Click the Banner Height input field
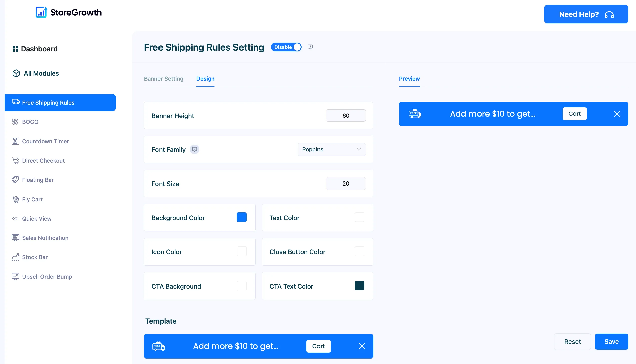636x364 pixels. (346, 115)
